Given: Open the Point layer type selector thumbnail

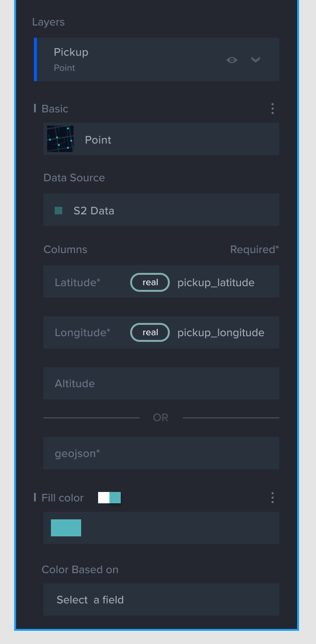Looking at the screenshot, I should tap(60, 138).
